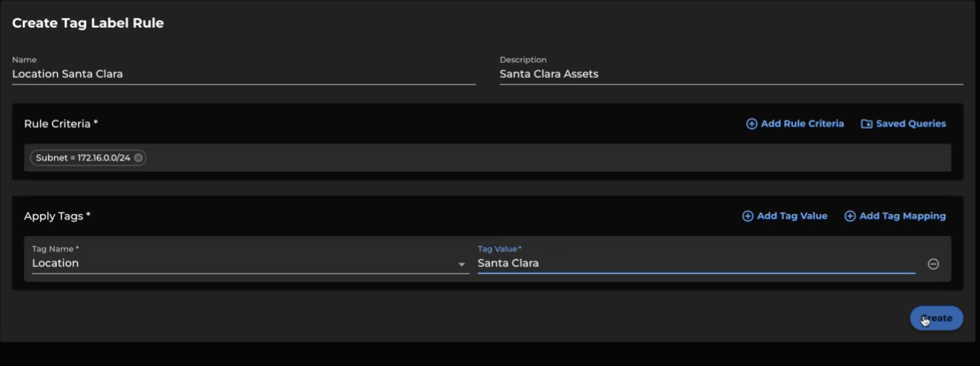Viewport: 980px width, 366px height.
Task: Focus the Name field containing Location Santa Clara
Action: point(244,74)
